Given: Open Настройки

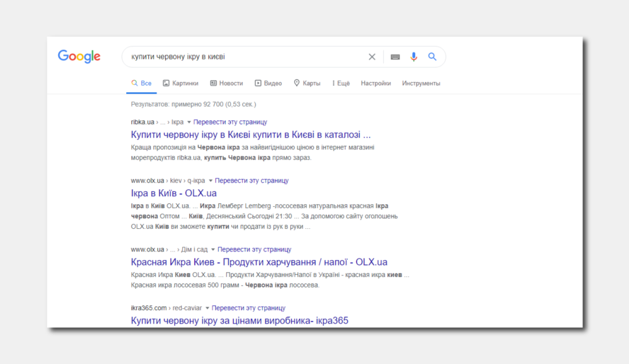Looking at the screenshot, I should click(376, 83).
